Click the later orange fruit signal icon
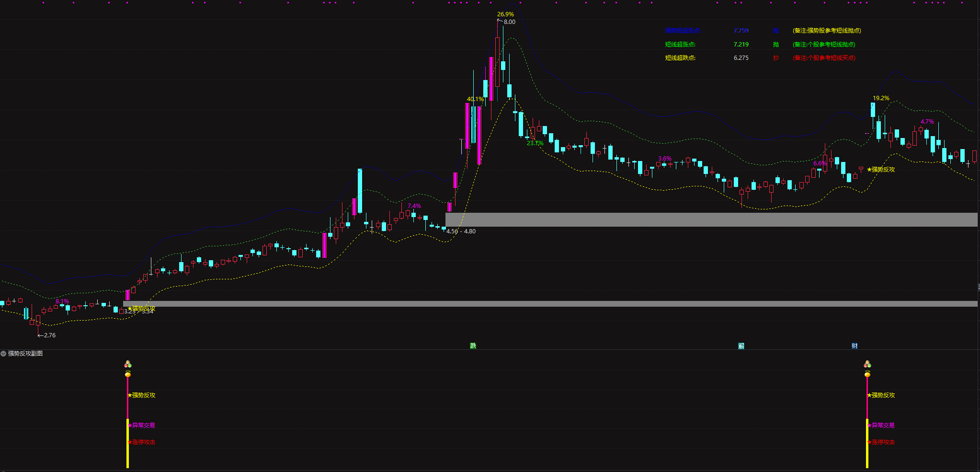980x472 pixels. pyautogui.click(x=867, y=374)
